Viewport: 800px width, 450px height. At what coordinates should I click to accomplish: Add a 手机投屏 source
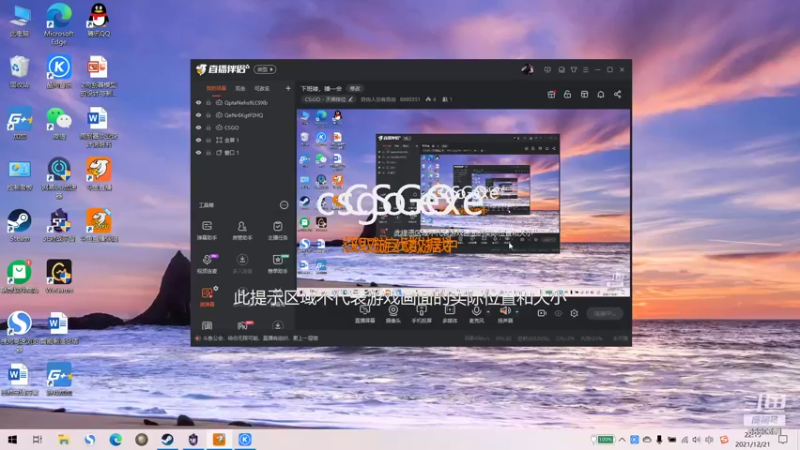point(421,314)
